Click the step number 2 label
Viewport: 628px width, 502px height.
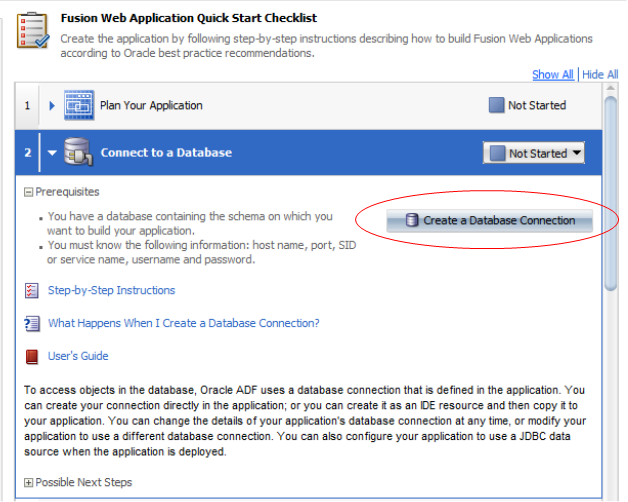[x=28, y=153]
